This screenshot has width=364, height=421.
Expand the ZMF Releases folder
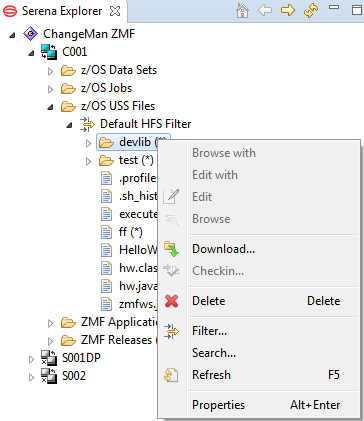(x=50, y=341)
